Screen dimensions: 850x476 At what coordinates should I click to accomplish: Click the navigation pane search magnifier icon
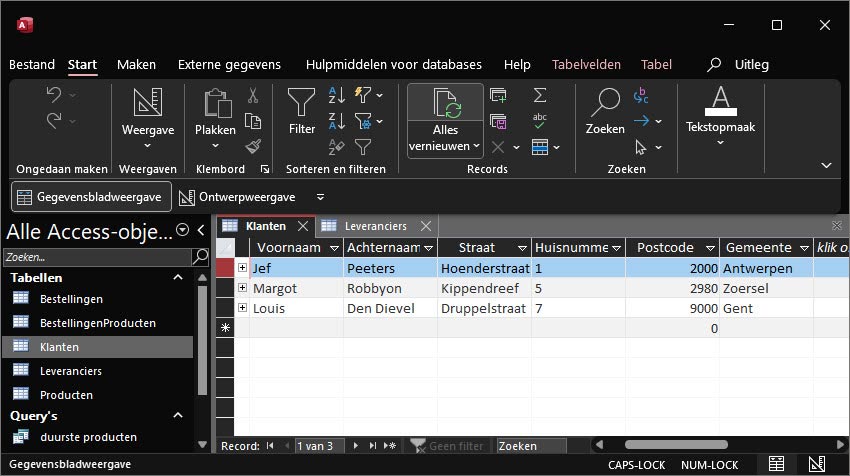click(x=201, y=256)
